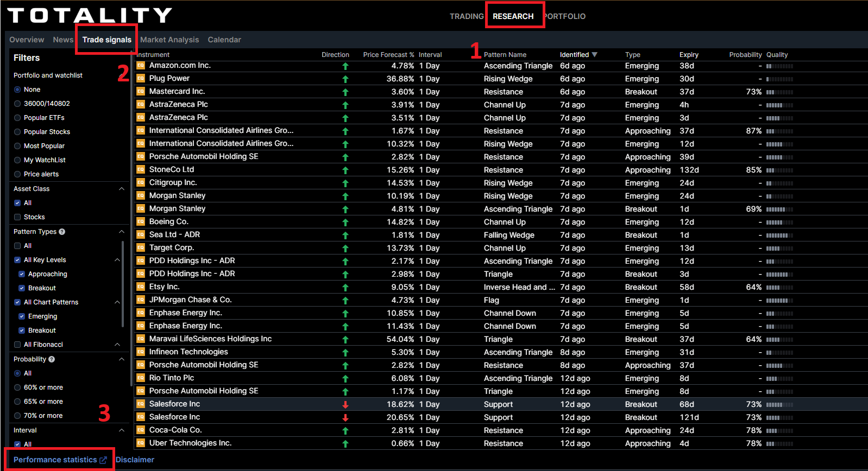Open the Calendar sub-tab

point(224,40)
